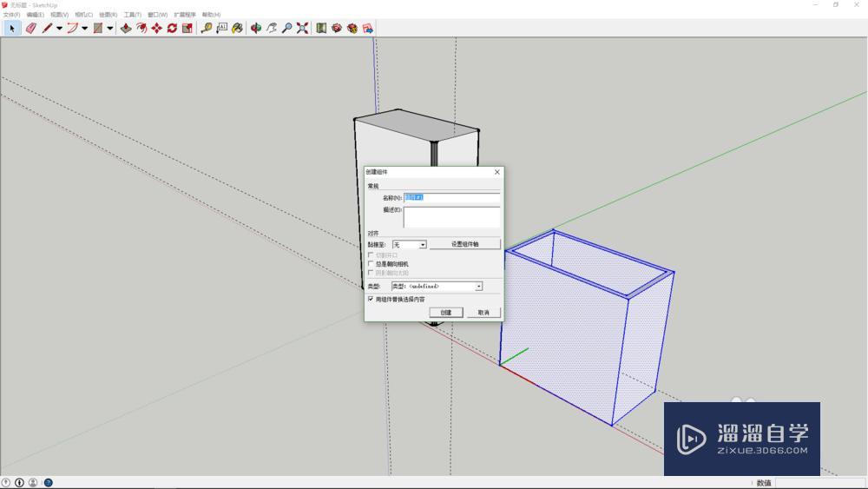Uncheck '用组件替换选择内容' checkbox
Viewport: 868px width, 489px height.
[371, 299]
